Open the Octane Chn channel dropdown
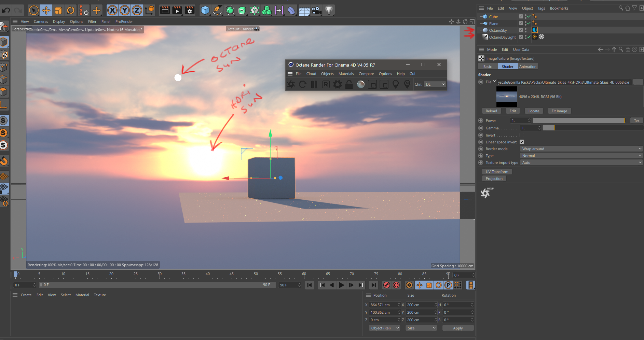644x340 pixels. [435, 84]
